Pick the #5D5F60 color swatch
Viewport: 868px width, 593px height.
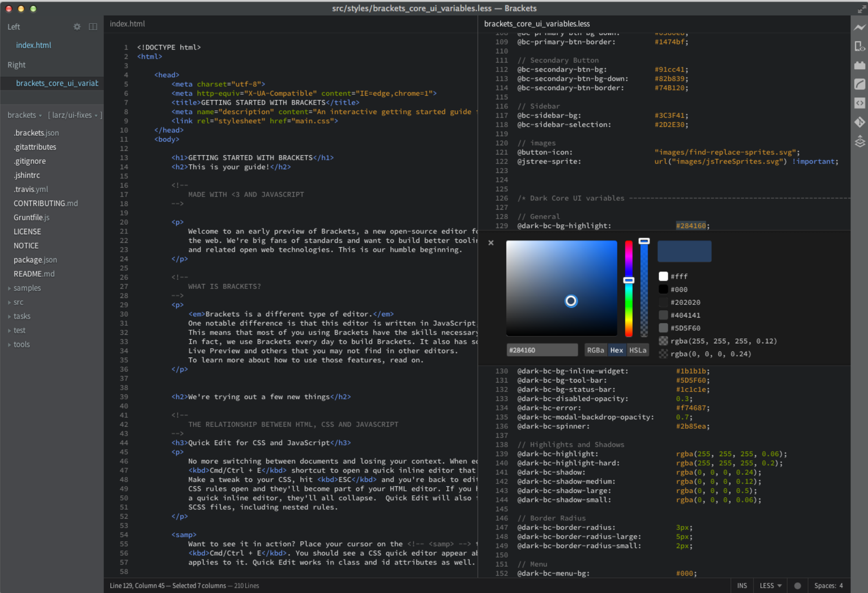663,328
